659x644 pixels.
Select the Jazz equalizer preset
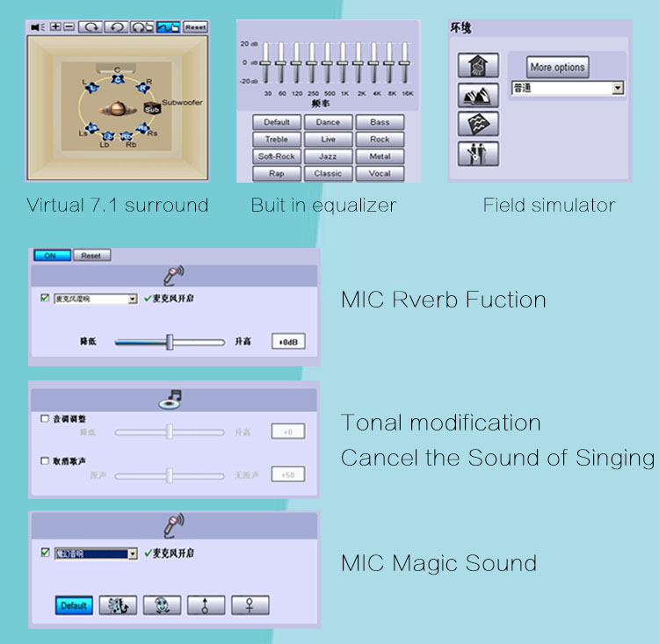pos(328,156)
